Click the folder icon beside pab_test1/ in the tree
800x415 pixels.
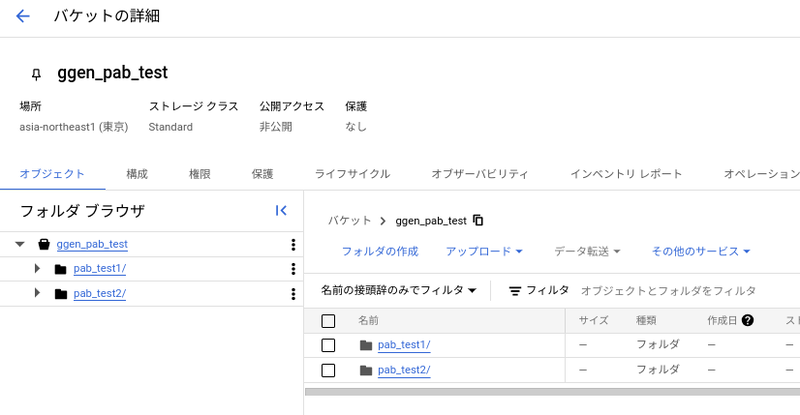[x=61, y=269]
